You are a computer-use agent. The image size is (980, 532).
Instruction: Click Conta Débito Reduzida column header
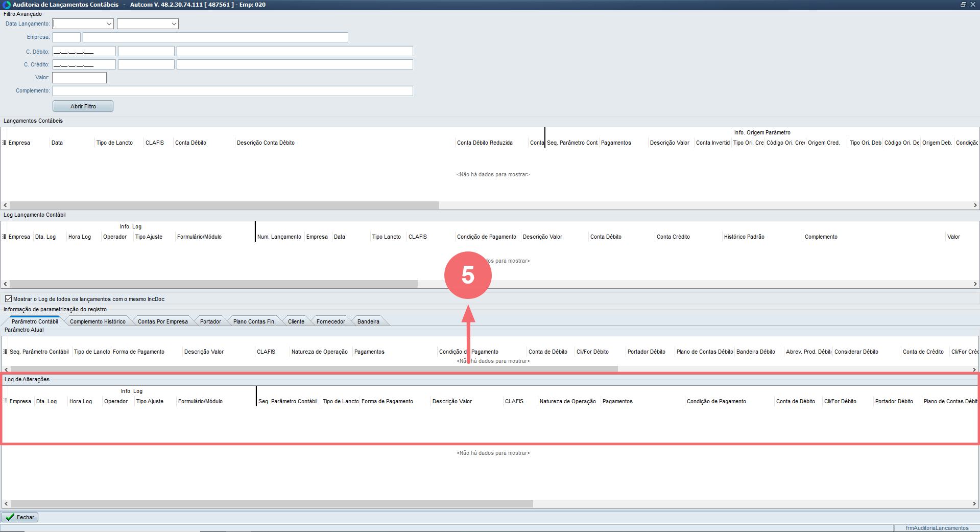pos(492,143)
